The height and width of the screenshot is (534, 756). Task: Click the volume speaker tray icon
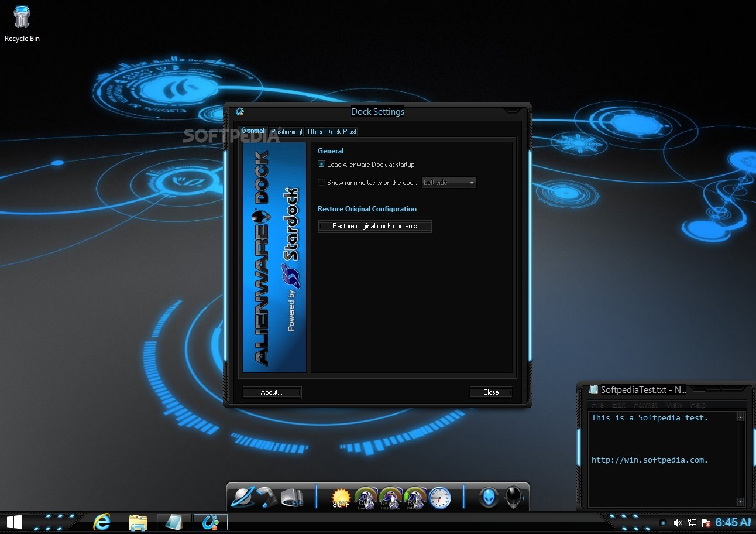click(678, 522)
